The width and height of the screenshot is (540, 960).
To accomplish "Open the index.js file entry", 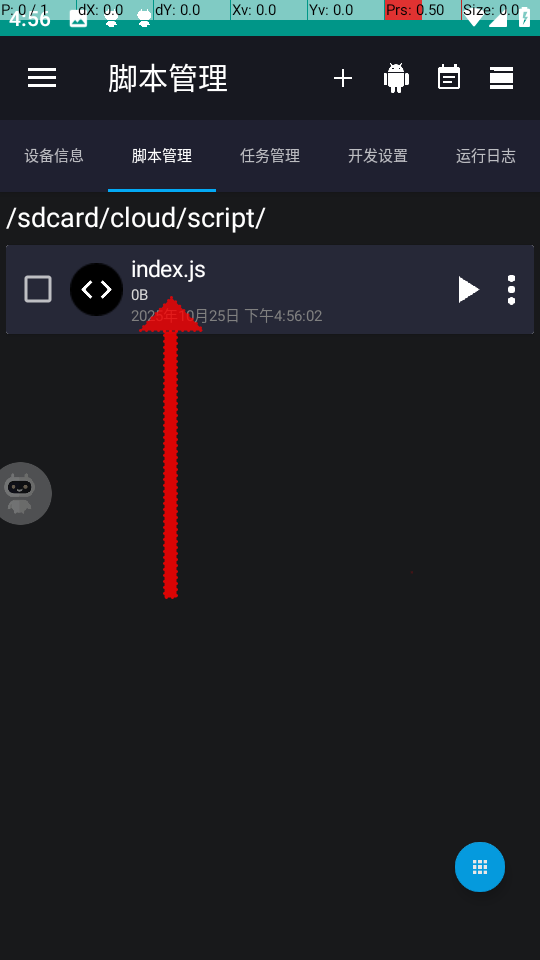I will tap(270, 290).
